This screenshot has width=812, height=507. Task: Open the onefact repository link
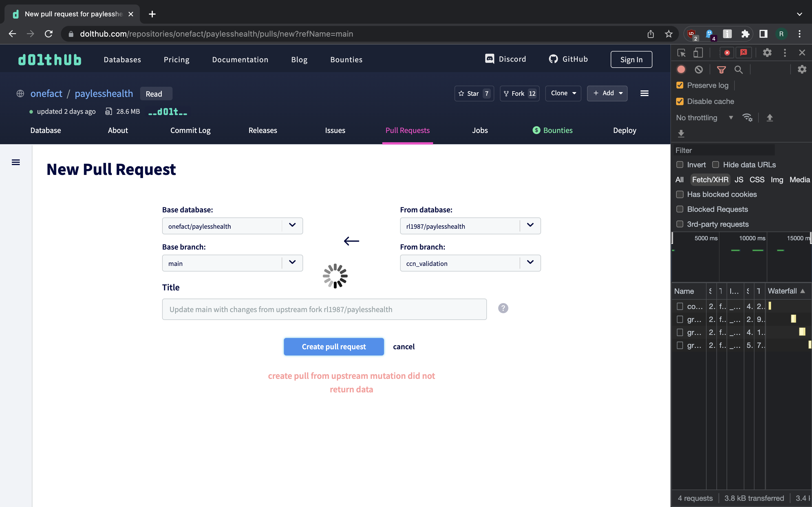pos(46,93)
